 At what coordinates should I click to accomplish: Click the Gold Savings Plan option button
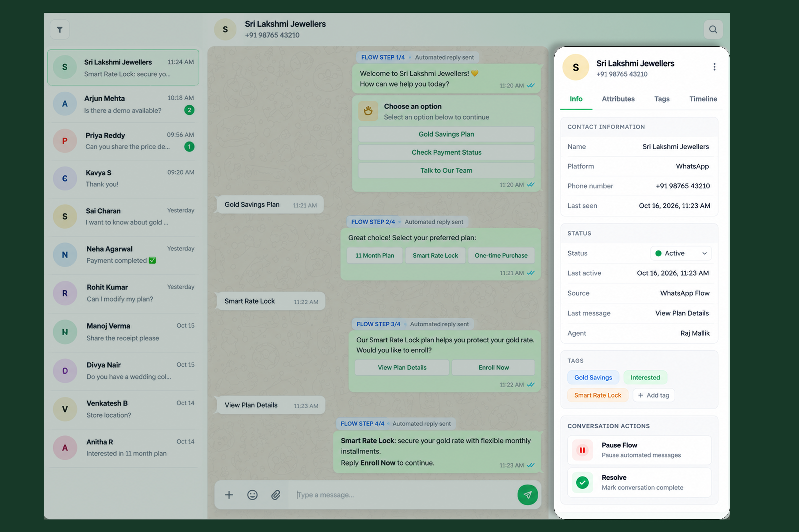pos(446,134)
